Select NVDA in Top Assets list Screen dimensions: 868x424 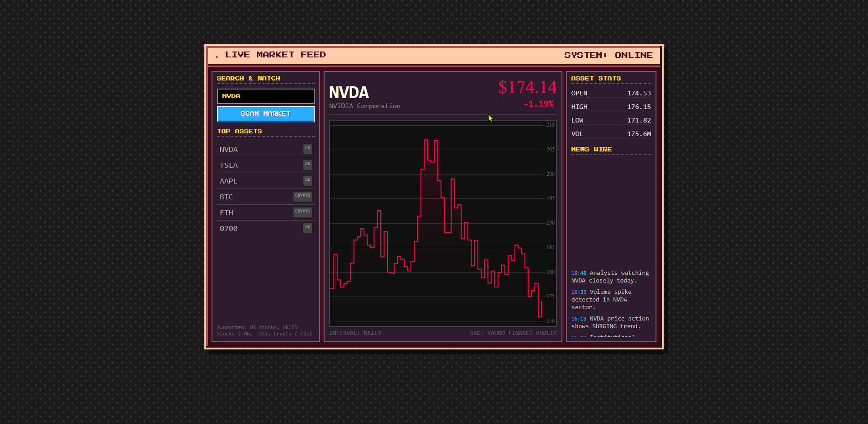pyautogui.click(x=266, y=149)
